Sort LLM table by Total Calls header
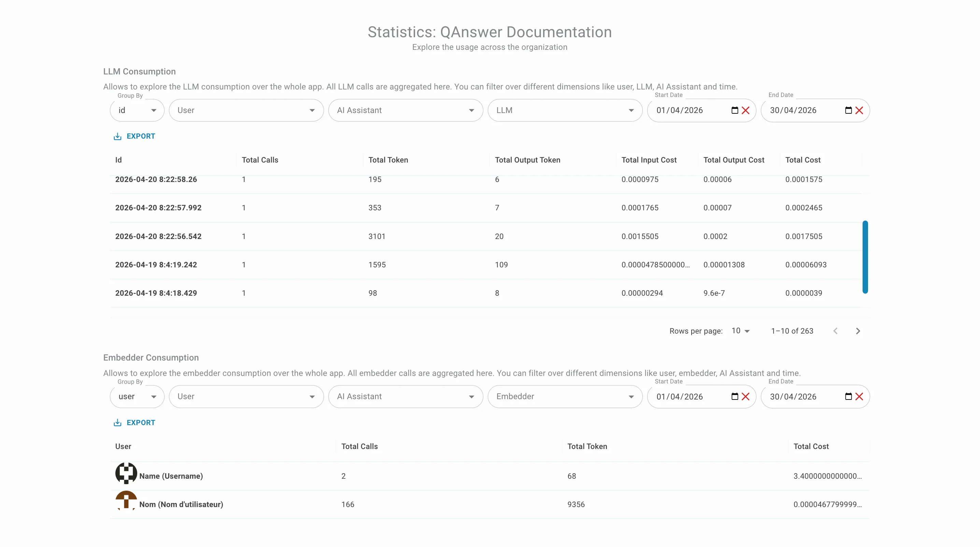 [260, 160]
